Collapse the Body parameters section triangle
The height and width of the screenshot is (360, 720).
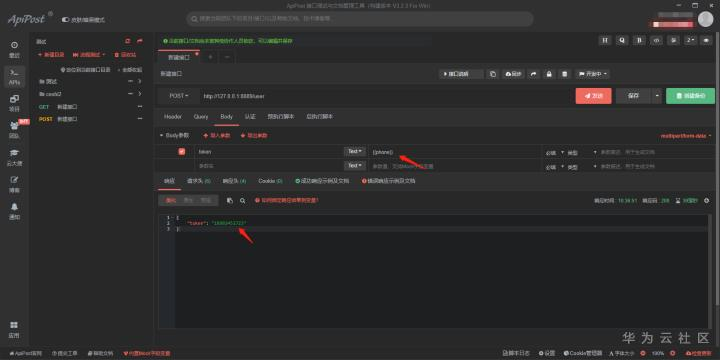point(161,136)
